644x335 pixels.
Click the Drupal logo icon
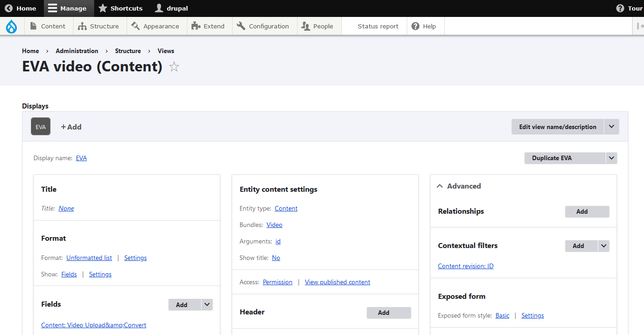click(x=11, y=26)
